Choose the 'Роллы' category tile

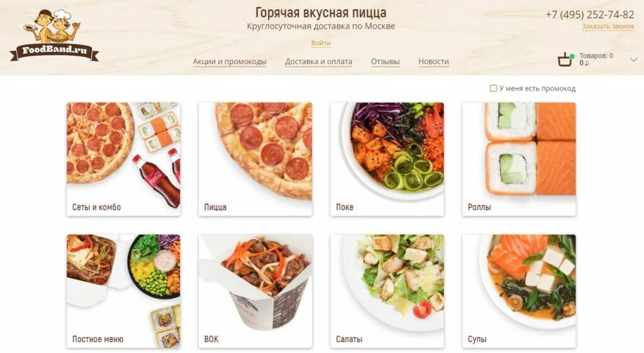point(519,159)
